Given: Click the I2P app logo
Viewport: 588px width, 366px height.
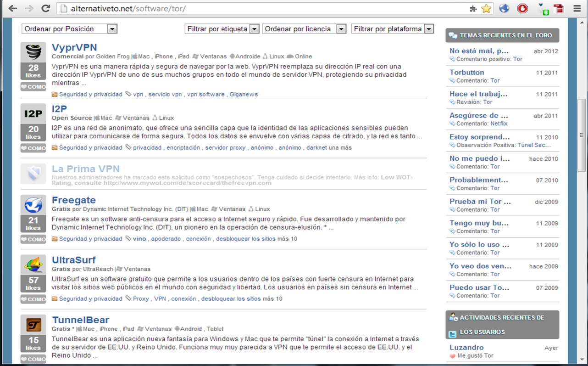Looking at the screenshot, I should coord(33,113).
